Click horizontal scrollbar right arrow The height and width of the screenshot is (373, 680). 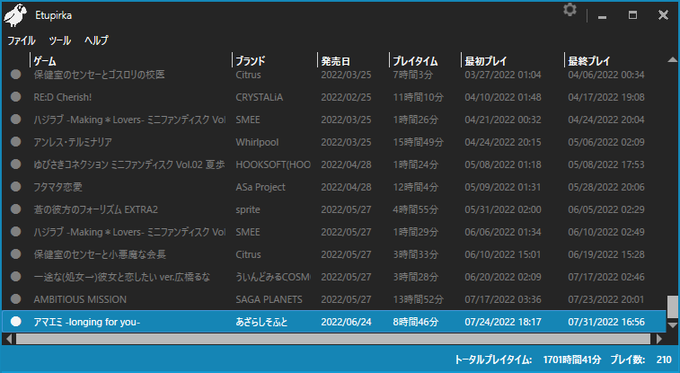click(x=659, y=338)
